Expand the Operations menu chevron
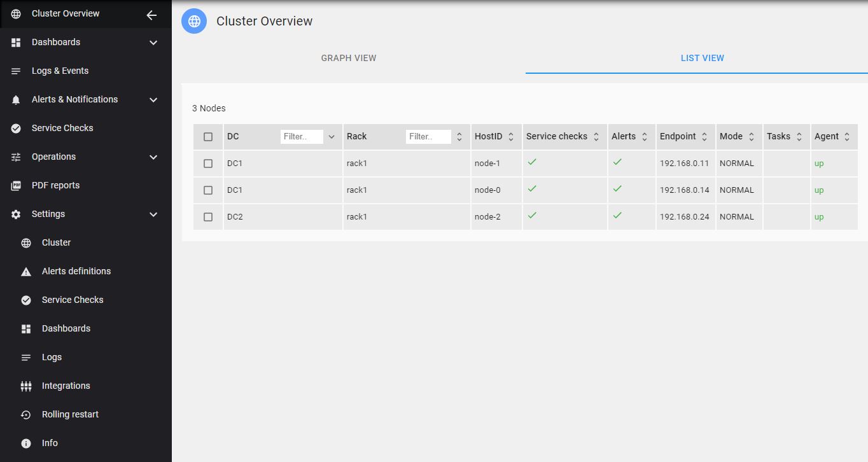Image resolution: width=868 pixels, height=462 pixels. tap(153, 157)
